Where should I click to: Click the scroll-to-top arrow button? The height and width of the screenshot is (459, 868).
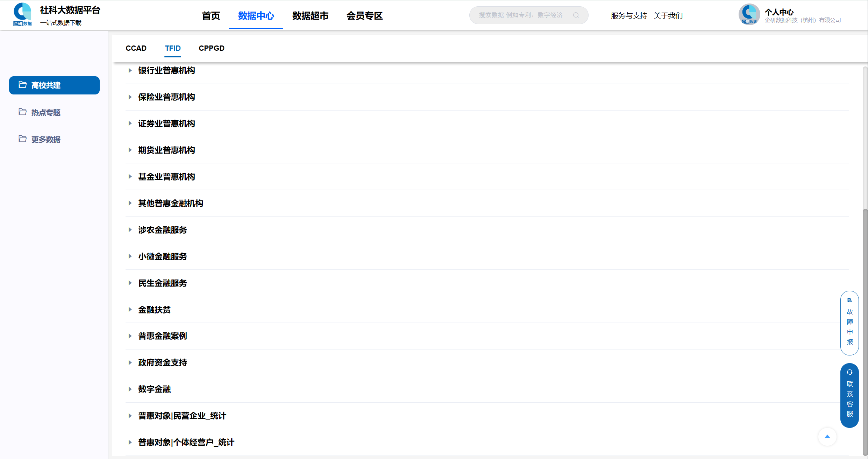pyautogui.click(x=827, y=437)
